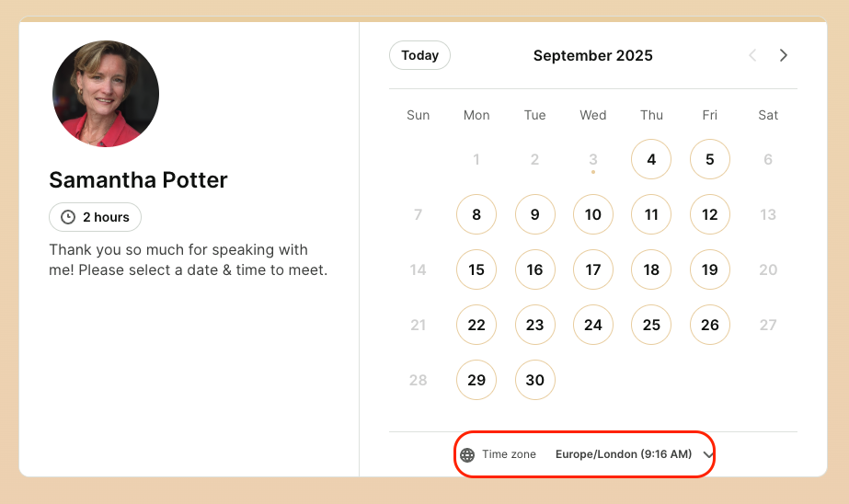Click the Today button
Image resolution: width=849 pixels, height=504 pixels.
419,55
